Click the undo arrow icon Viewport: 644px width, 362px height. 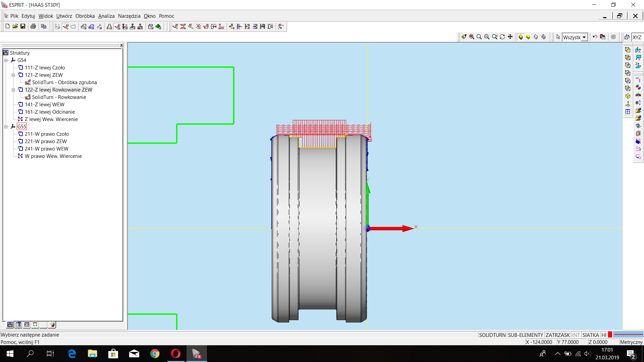[595, 37]
